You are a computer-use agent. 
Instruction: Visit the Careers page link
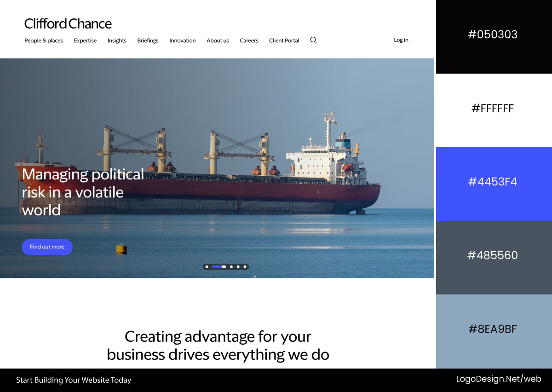249,40
